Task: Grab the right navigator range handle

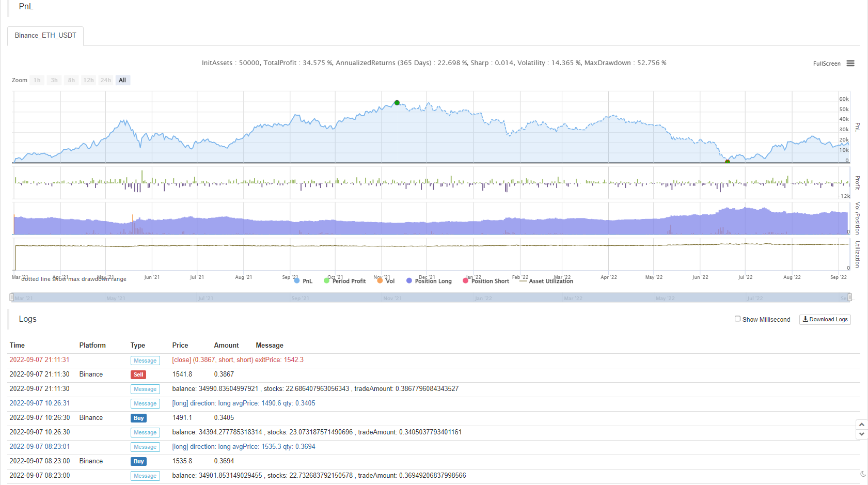Action: [x=849, y=298]
